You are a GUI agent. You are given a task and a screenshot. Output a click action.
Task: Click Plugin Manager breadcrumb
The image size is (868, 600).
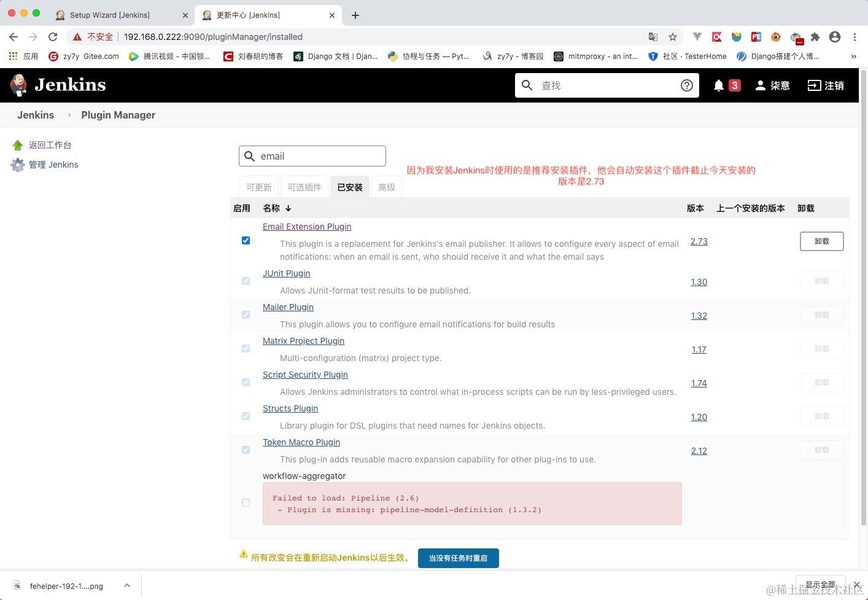118,115
